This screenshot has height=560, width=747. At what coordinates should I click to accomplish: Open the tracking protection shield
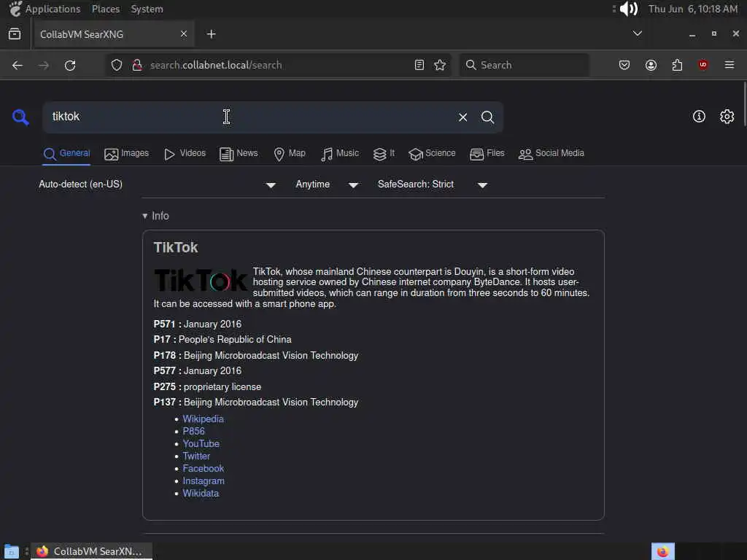[x=117, y=65]
